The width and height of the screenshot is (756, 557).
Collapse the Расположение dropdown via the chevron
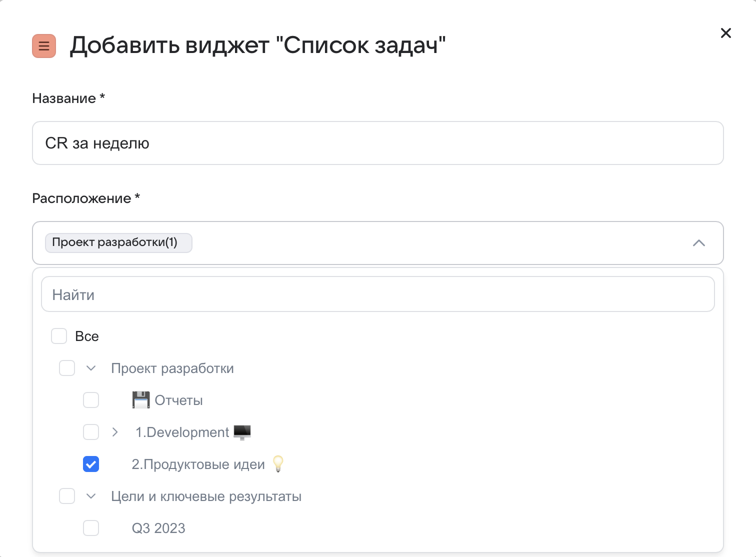click(x=700, y=243)
